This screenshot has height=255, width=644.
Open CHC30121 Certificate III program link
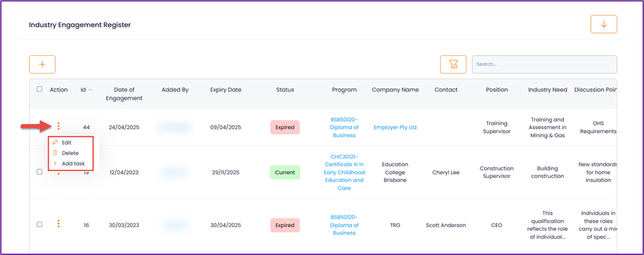(x=345, y=172)
